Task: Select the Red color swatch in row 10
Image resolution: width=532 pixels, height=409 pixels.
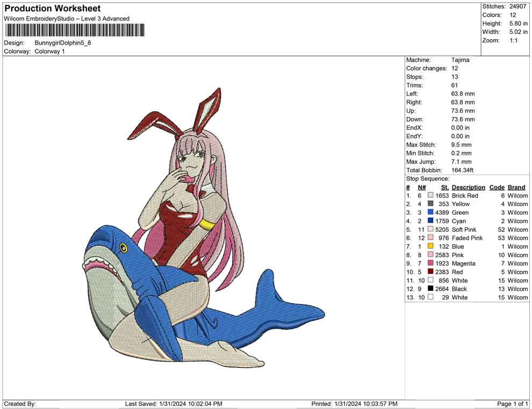Action: pos(430,272)
